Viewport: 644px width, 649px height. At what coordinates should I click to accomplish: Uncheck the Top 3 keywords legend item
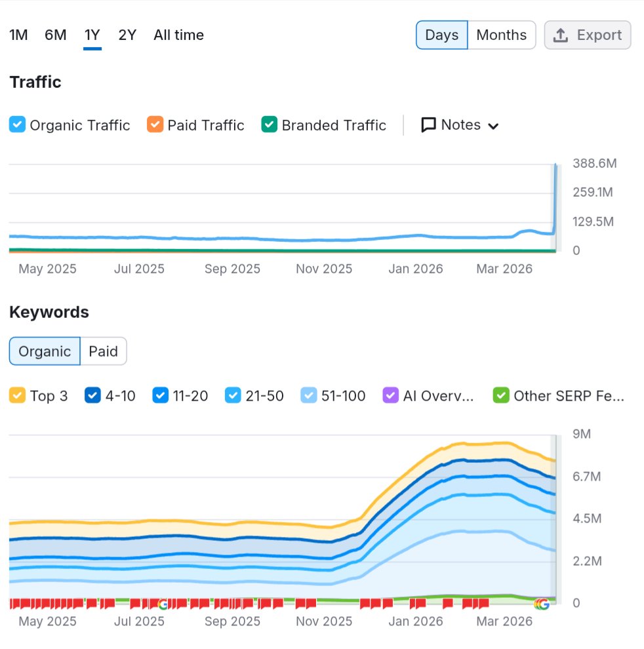click(x=17, y=395)
